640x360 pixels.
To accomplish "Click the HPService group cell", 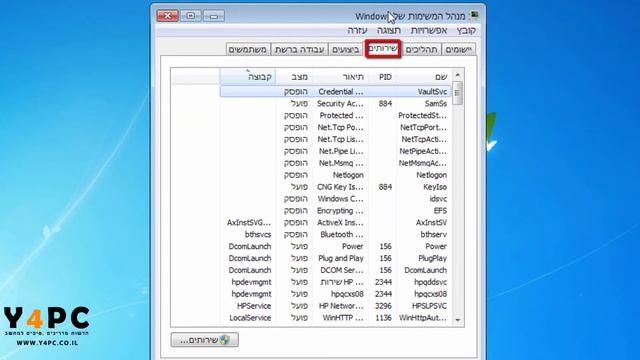I will click(x=254, y=306).
